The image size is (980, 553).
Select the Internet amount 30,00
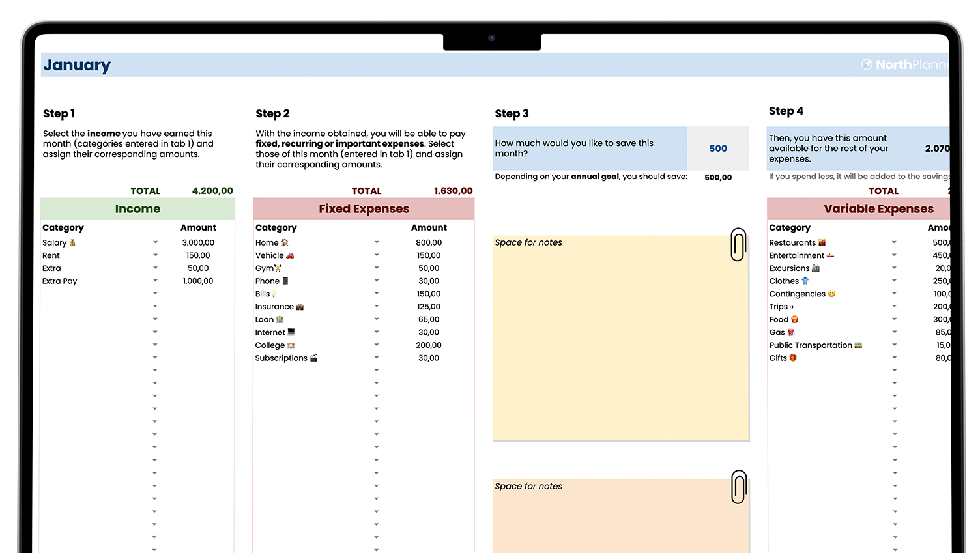tap(429, 332)
